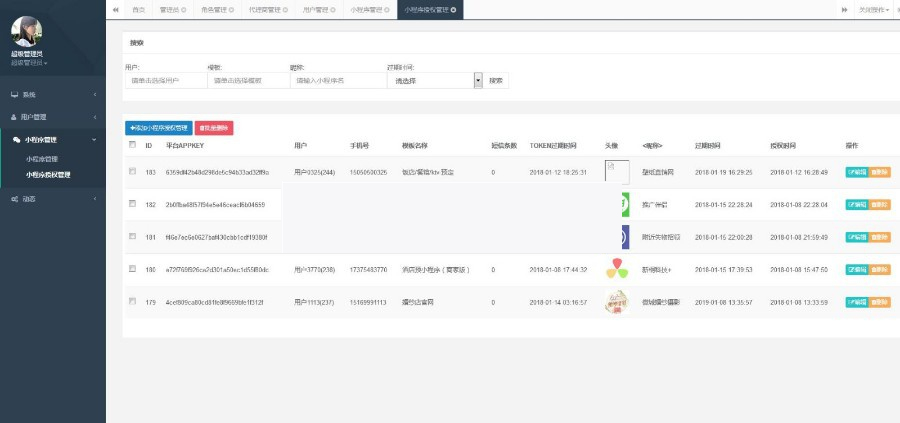Click the blue 添加小程序授权管理 button

tap(158, 128)
